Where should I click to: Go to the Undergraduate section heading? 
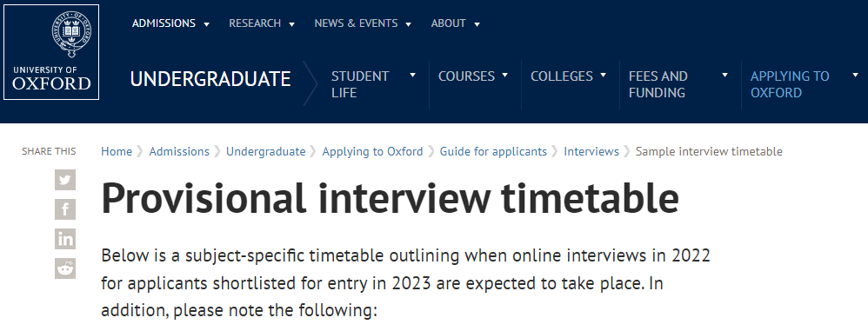point(210,79)
